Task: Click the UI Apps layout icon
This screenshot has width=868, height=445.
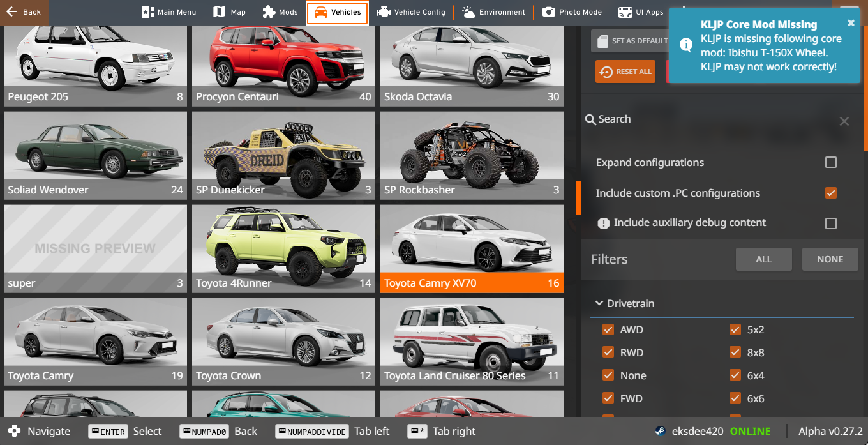Action: (625, 12)
